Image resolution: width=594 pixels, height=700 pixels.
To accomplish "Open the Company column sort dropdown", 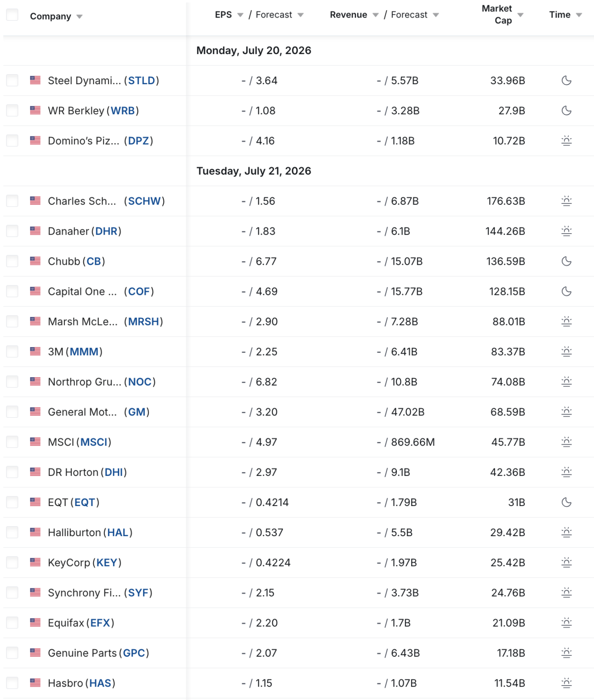I will pyautogui.click(x=79, y=17).
